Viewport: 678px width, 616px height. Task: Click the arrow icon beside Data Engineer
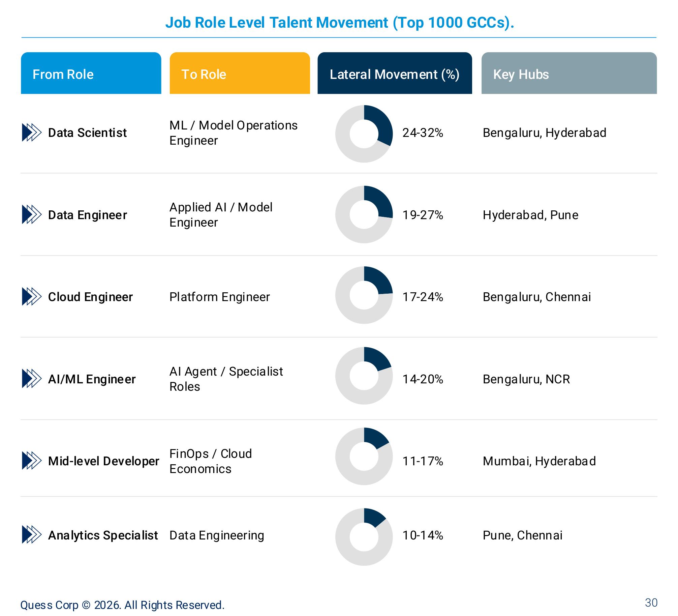tap(32, 214)
